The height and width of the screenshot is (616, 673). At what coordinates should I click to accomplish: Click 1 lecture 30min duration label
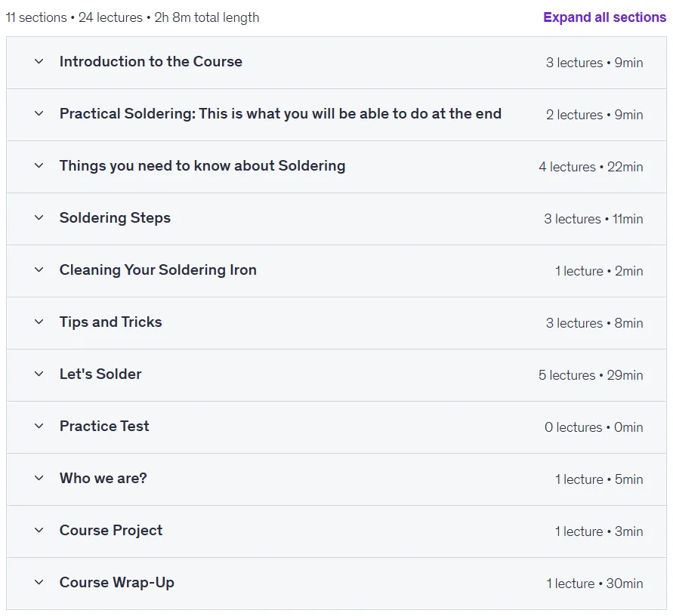594,584
